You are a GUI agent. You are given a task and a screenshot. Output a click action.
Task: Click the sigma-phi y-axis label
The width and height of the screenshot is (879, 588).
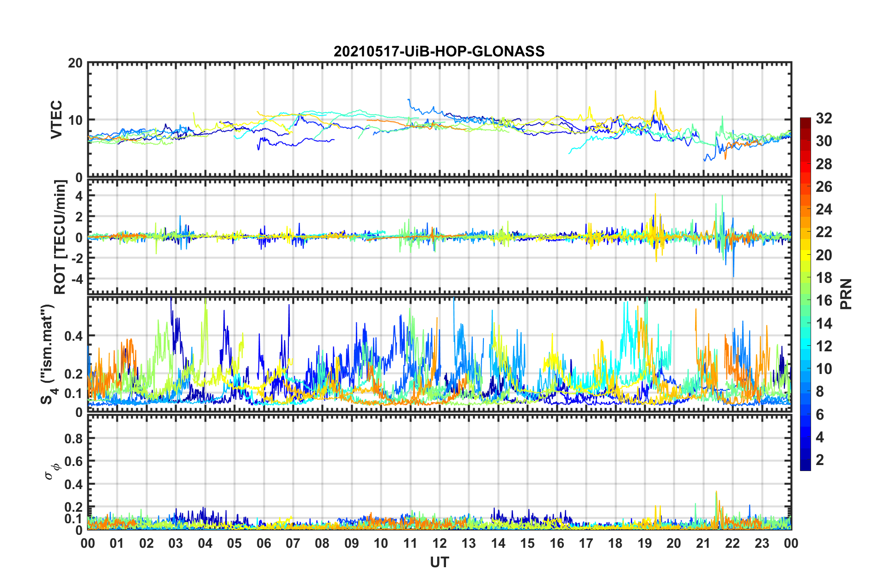pos(52,472)
